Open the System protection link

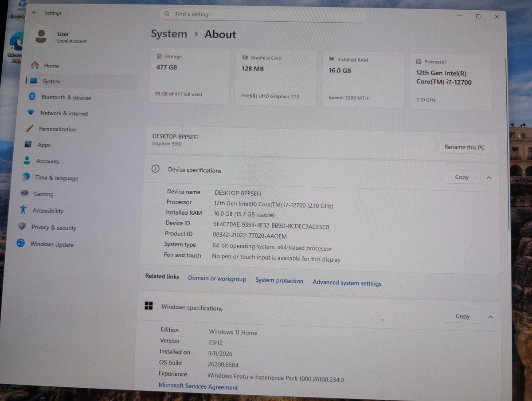[x=279, y=280]
